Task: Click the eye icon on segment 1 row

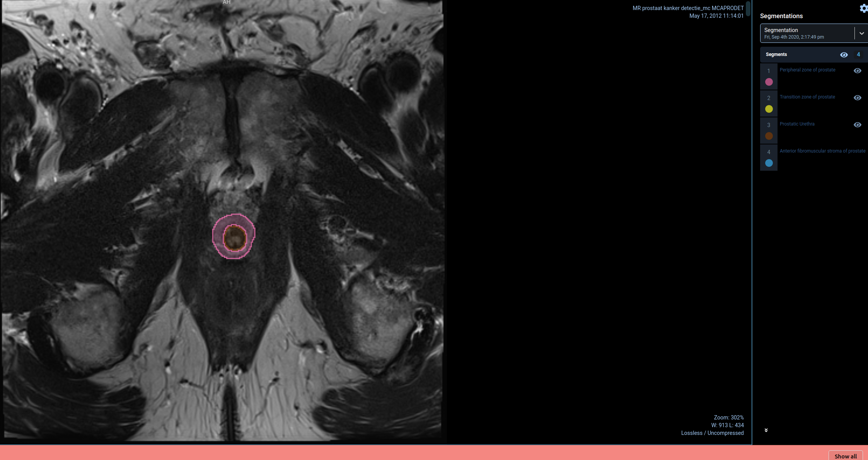Action: click(x=858, y=71)
